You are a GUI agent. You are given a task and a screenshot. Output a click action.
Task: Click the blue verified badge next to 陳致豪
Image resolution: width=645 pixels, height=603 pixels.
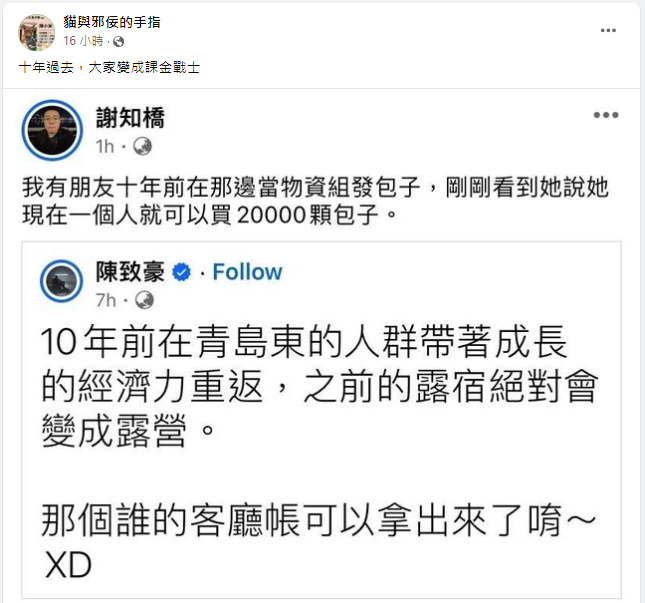[x=181, y=272]
